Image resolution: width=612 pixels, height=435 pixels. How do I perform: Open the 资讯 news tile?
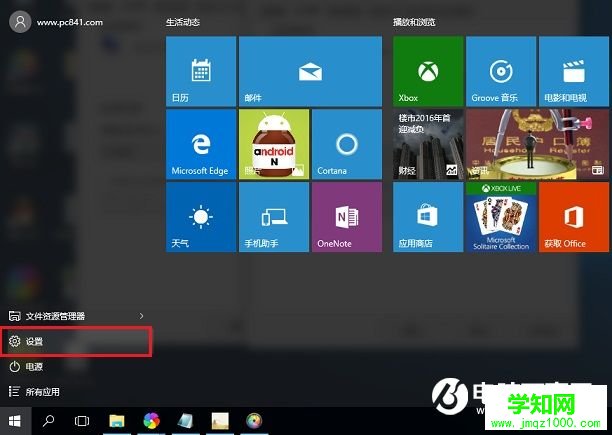[537, 144]
